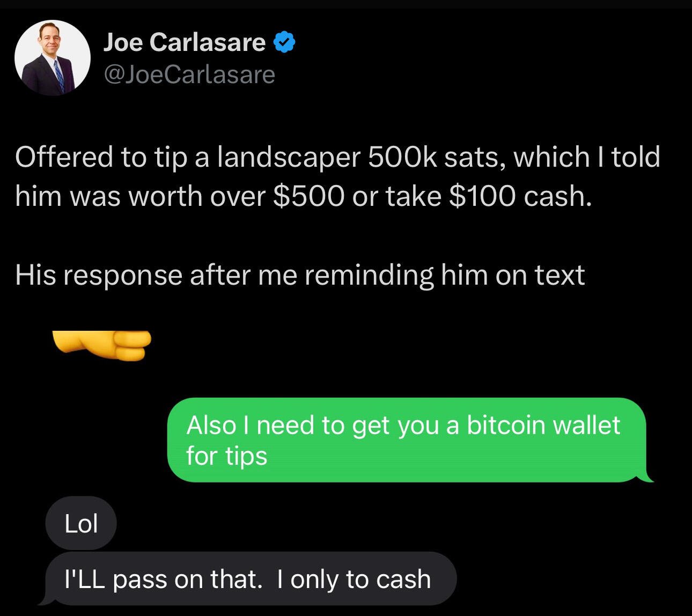Click the gray reply bubble's tail
This screenshot has width=692, height=616.
pyautogui.click(x=45, y=600)
